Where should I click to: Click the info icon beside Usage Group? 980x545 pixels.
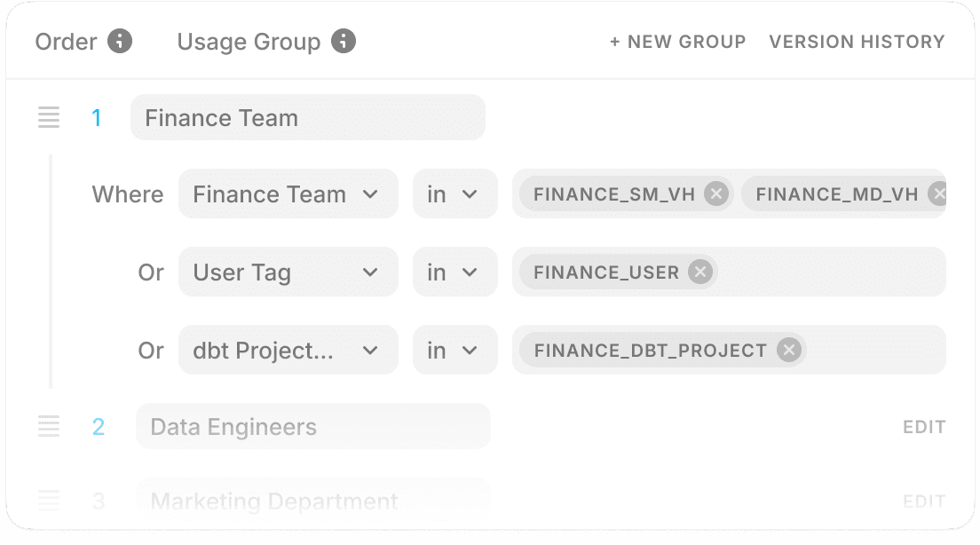point(344,41)
